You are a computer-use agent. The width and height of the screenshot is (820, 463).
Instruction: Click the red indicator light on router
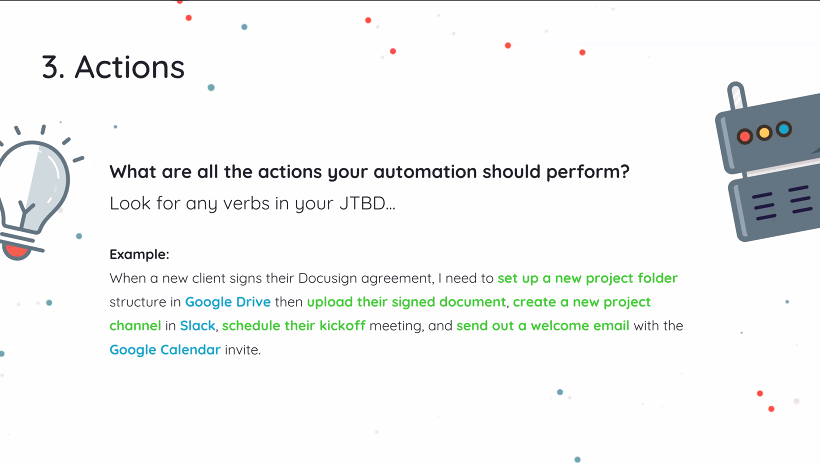point(744,136)
